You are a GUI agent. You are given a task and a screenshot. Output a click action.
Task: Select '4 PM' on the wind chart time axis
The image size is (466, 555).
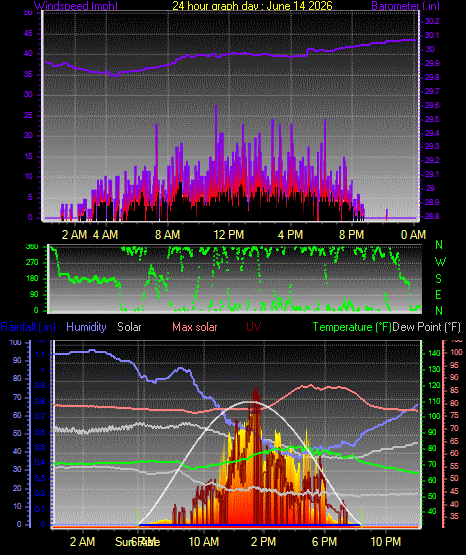290,235
